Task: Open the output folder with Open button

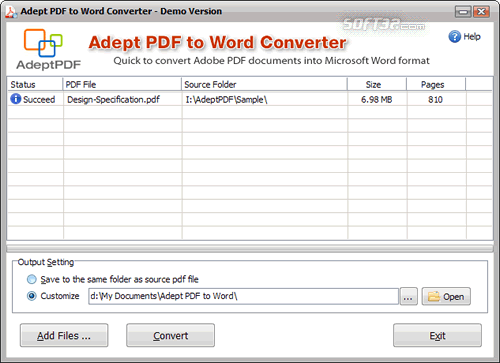Action: pyautogui.click(x=446, y=296)
